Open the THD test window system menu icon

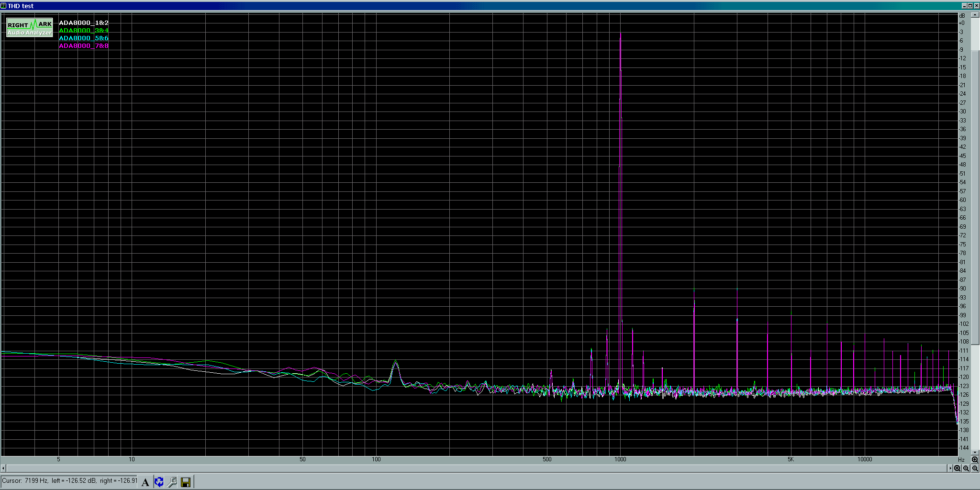pyautogui.click(x=4, y=6)
